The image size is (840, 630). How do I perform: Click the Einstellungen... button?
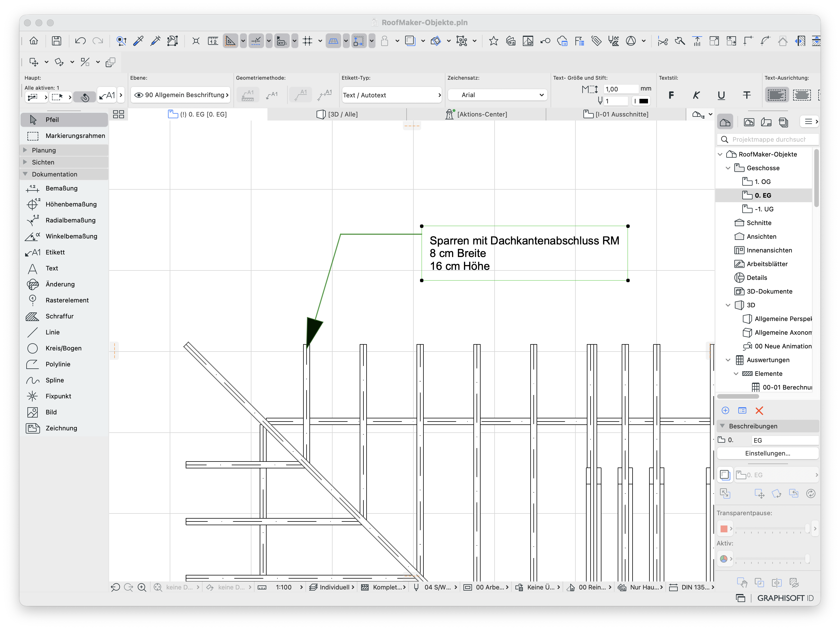(767, 453)
